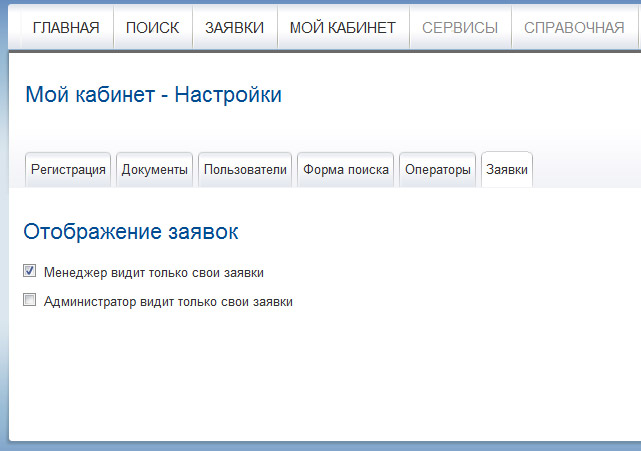641x451 pixels.
Task: Uncheck Менеджер видит только свои заявки
Action: point(29,271)
